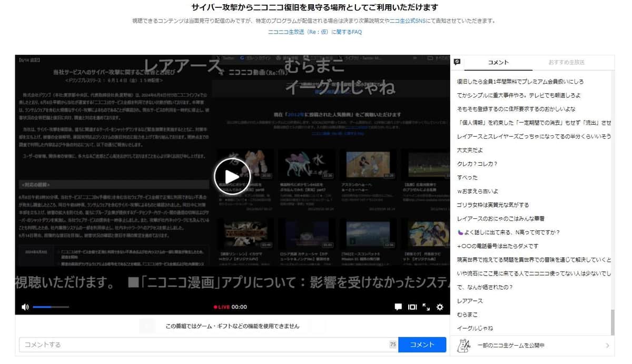632x364 pixels.
Task: Open the playback settings gear
Action: coord(440,307)
